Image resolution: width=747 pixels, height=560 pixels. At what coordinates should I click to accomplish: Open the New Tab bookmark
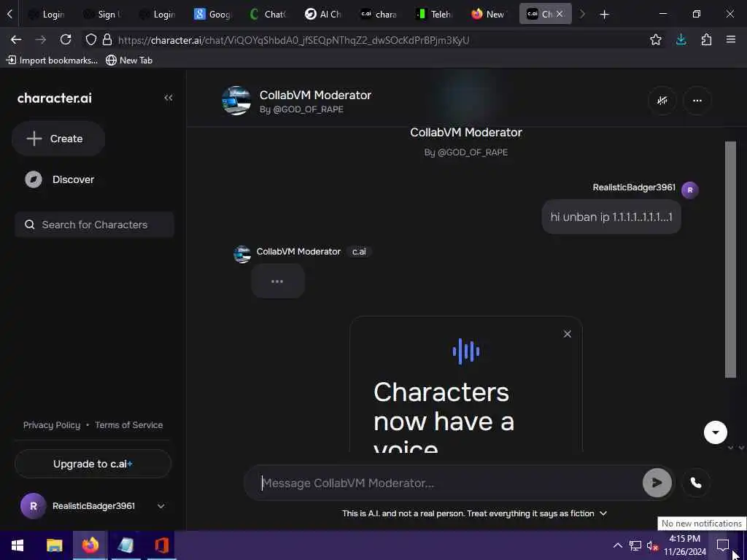129,60
